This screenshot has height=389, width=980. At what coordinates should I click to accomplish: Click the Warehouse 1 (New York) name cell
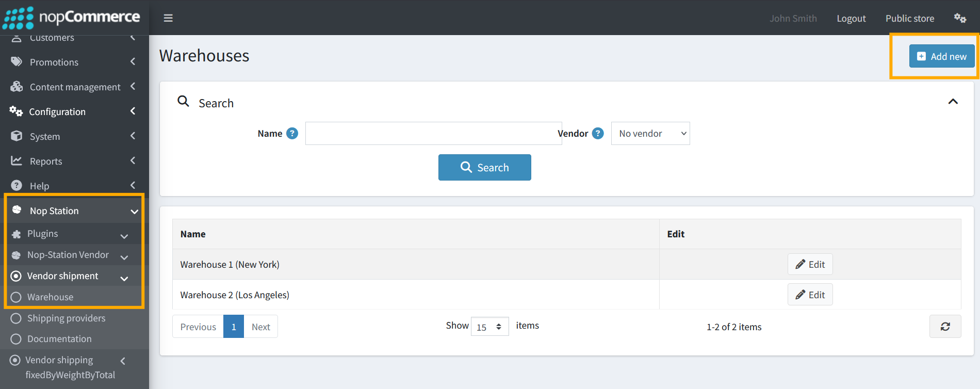(416, 265)
